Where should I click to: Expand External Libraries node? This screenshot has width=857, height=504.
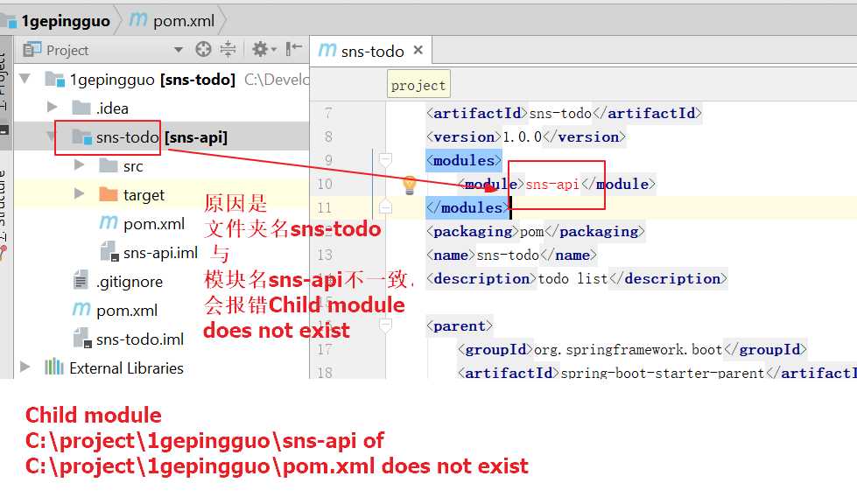pos(25,367)
